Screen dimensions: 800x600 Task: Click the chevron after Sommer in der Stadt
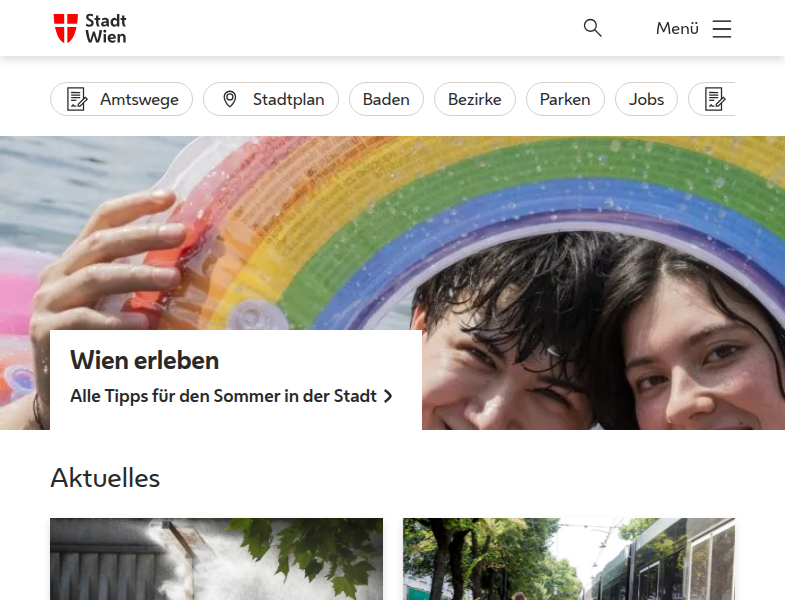pyautogui.click(x=388, y=396)
